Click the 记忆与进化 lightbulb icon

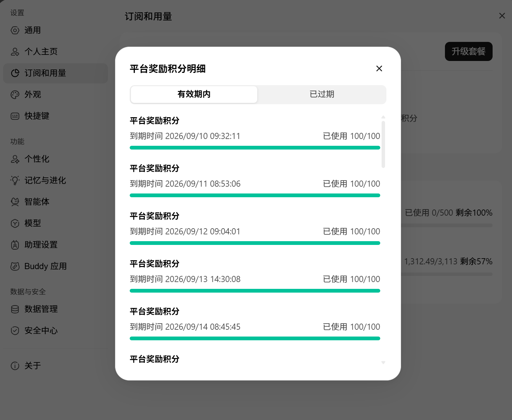(x=15, y=181)
